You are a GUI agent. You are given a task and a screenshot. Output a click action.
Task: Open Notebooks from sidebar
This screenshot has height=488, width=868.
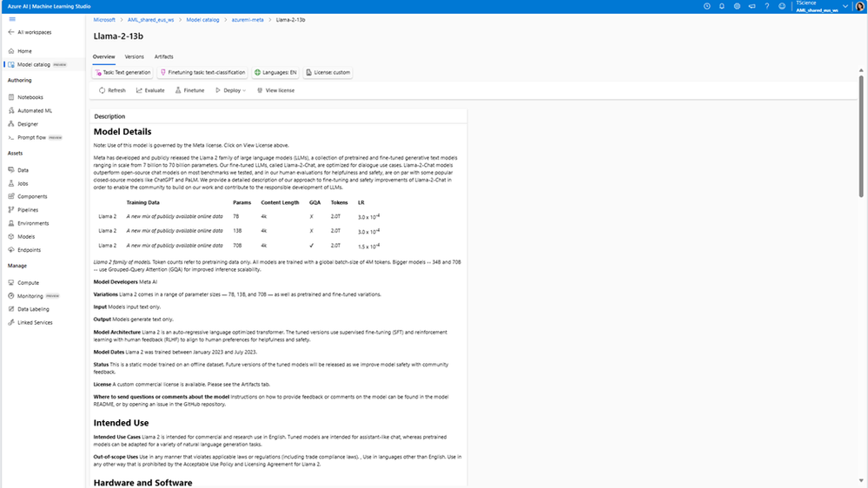(x=25, y=97)
